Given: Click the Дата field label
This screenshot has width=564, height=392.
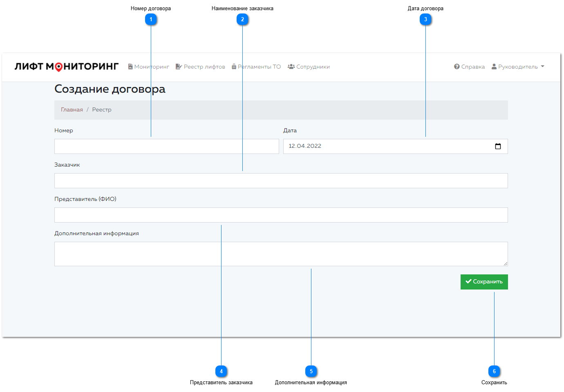Looking at the screenshot, I should click(x=290, y=130).
